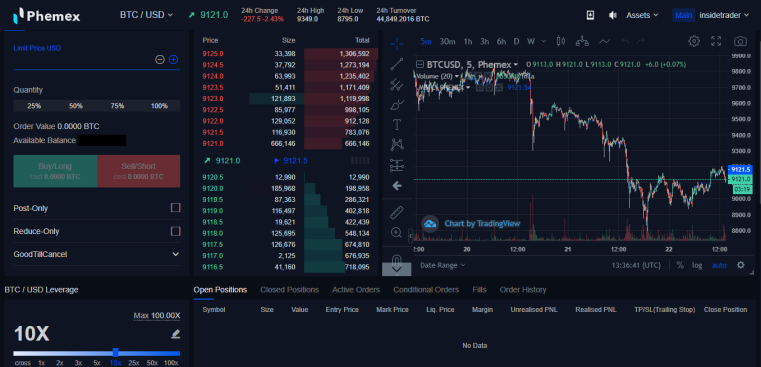Expand the GoodTillCancel order option
This screenshot has height=367, width=761.
pyautogui.click(x=97, y=254)
